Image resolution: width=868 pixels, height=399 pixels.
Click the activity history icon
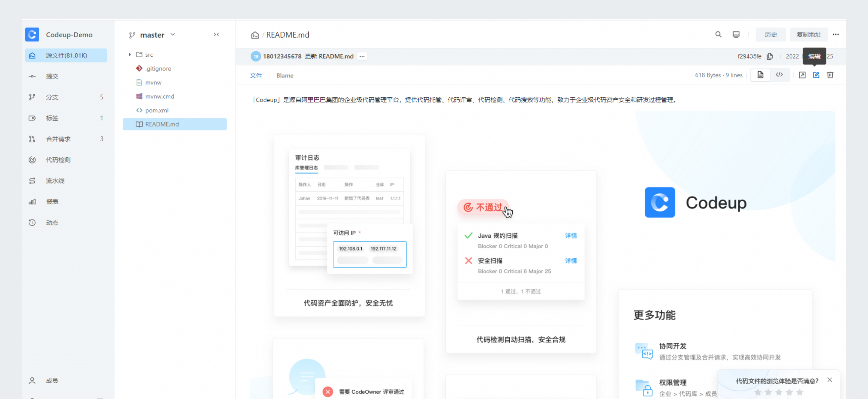(32, 222)
